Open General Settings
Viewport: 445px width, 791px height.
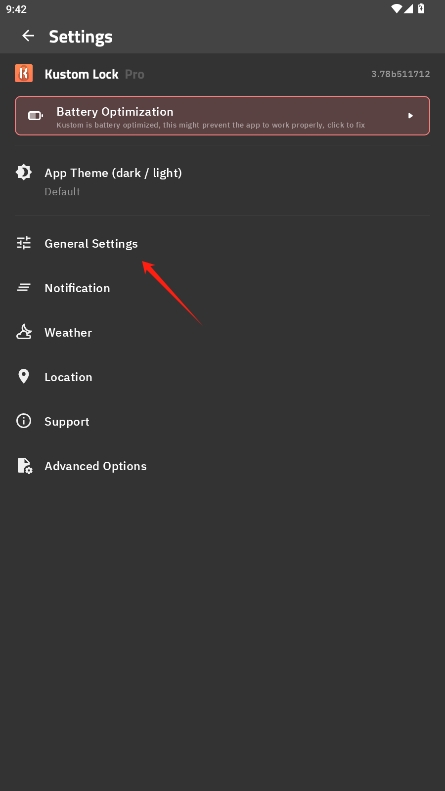pos(222,244)
